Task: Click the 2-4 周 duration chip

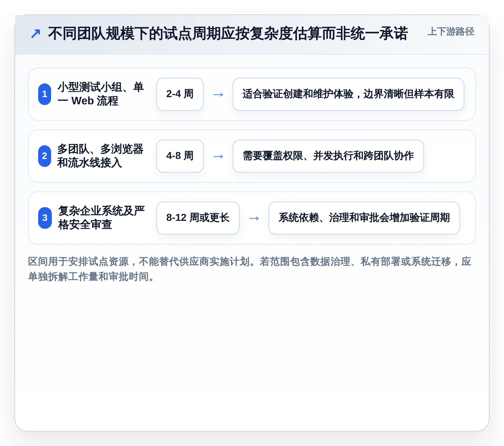Action: pyautogui.click(x=180, y=94)
